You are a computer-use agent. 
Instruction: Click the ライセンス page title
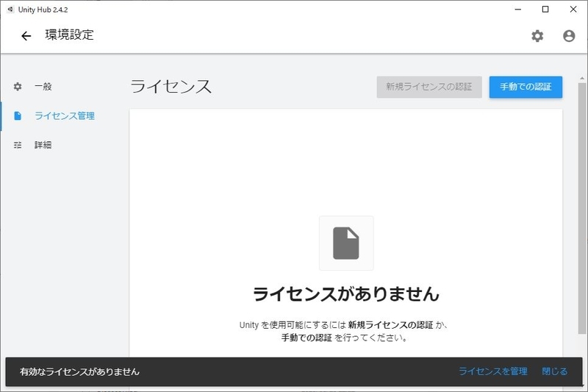coord(171,87)
